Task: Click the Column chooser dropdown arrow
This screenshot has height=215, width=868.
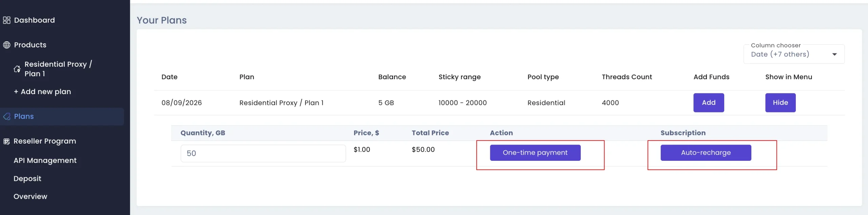Action: pos(834,55)
